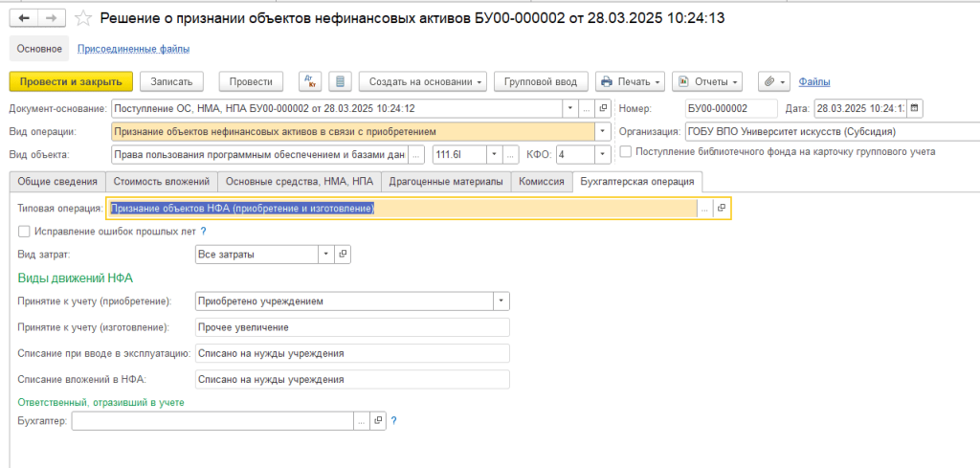Click the back navigation arrow
This screenshot has height=468, width=980.
(25, 18)
